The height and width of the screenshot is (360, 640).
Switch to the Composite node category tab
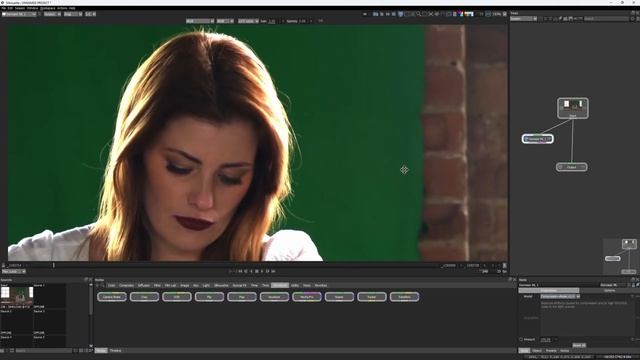[127, 285]
